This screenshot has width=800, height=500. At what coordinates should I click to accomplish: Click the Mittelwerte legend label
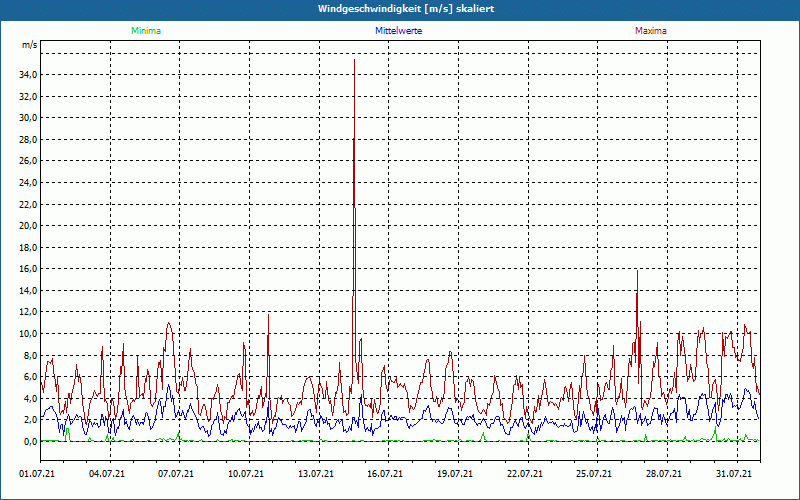point(398,31)
